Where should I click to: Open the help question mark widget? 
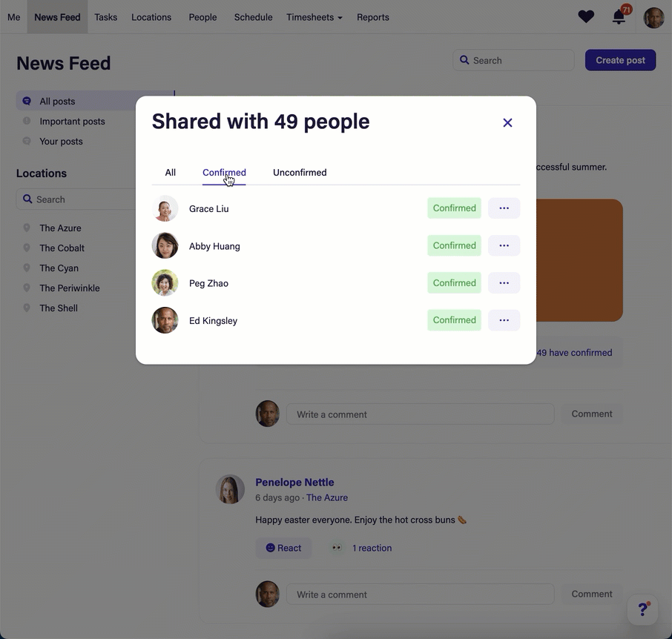(642, 609)
